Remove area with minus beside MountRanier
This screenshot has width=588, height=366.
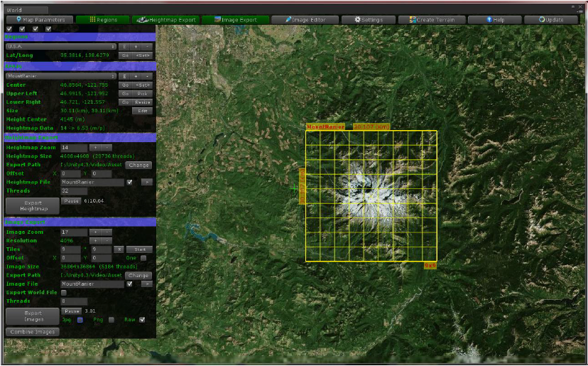pos(147,76)
